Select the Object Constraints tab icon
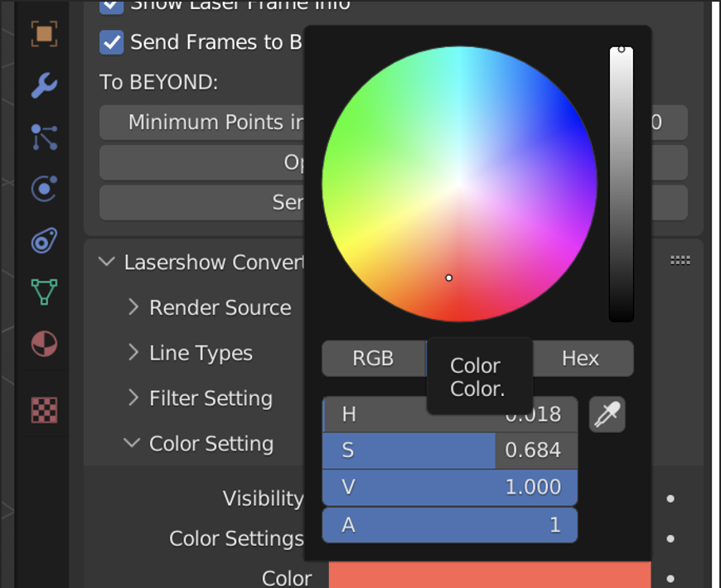This screenshot has height=588, width=721. click(44, 241)
